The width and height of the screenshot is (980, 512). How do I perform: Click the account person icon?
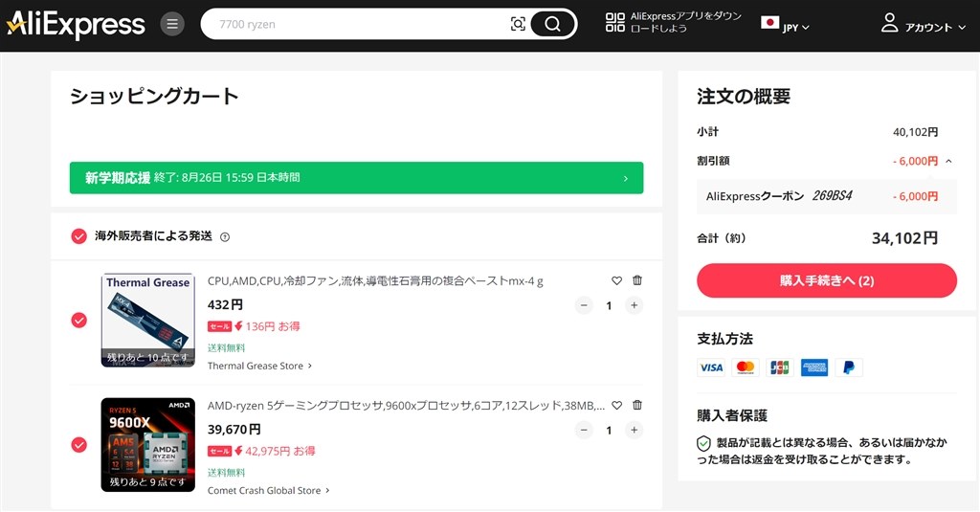[889, 23]
